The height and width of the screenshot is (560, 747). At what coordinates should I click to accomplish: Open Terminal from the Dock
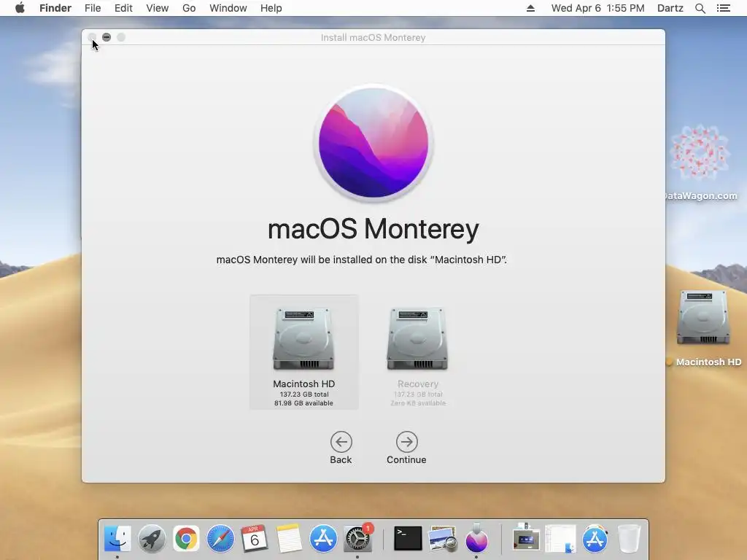408,539
